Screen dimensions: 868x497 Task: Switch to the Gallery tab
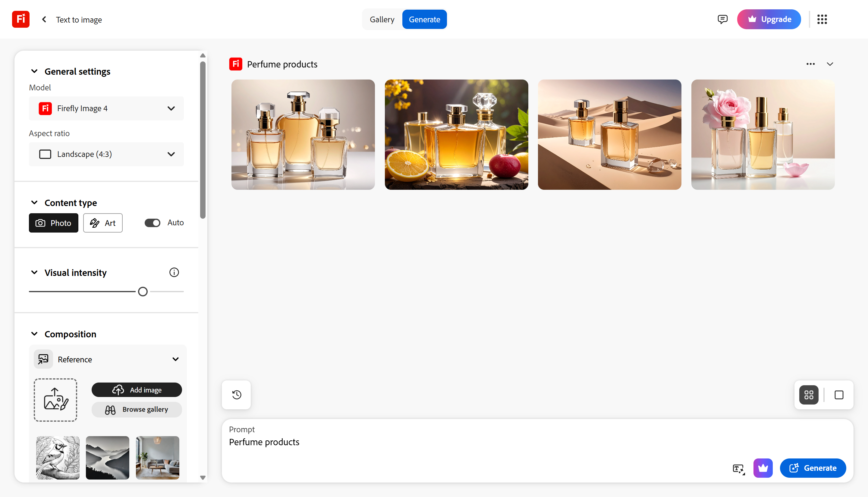pos(382,19)
